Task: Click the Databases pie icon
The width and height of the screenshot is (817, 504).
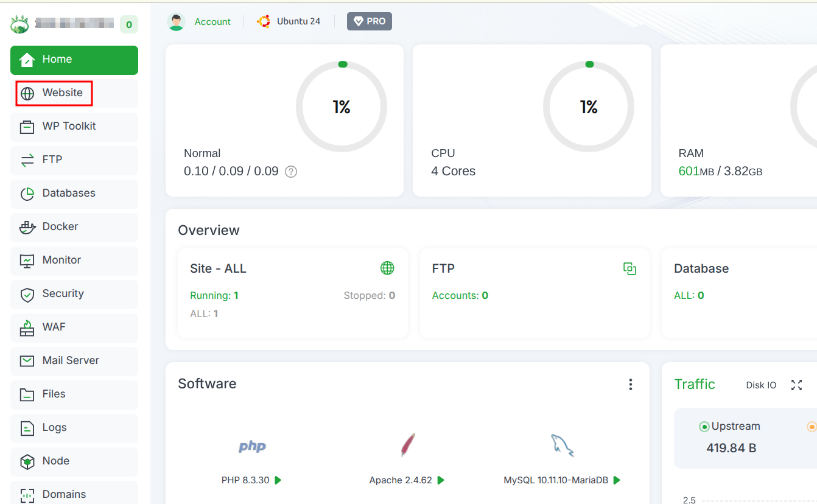Action: (x=27, y=194)
